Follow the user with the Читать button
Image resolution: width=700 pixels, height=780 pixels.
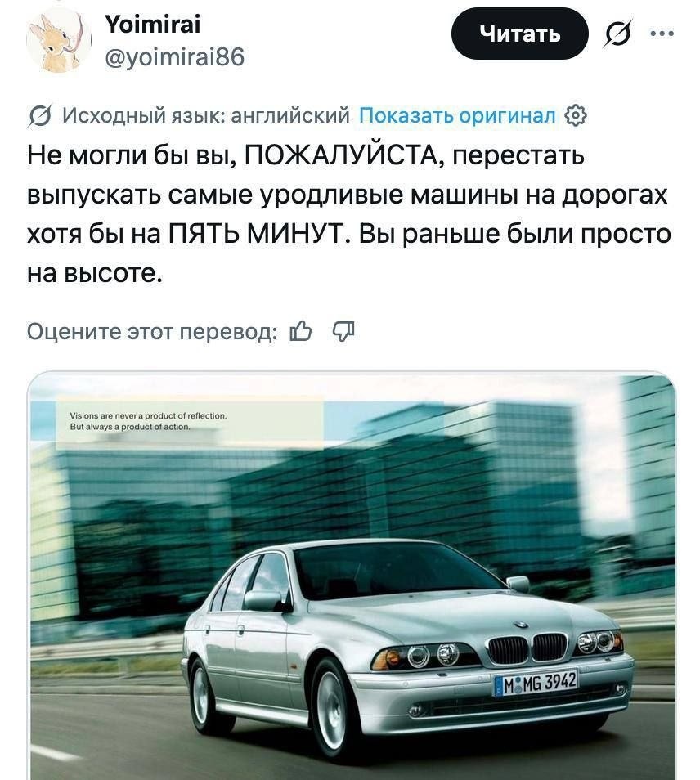[x=519, y=34]
